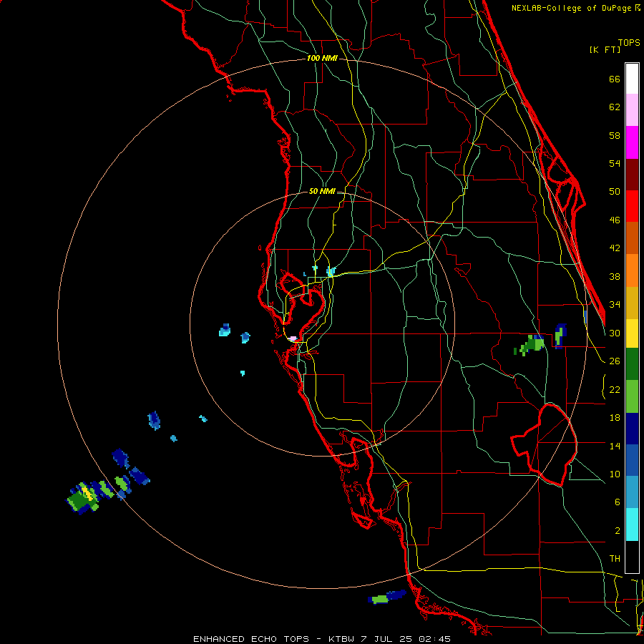Select the medium blue 10 kft swatch
Screen dimensions: 644x644
tap(632, 460)
